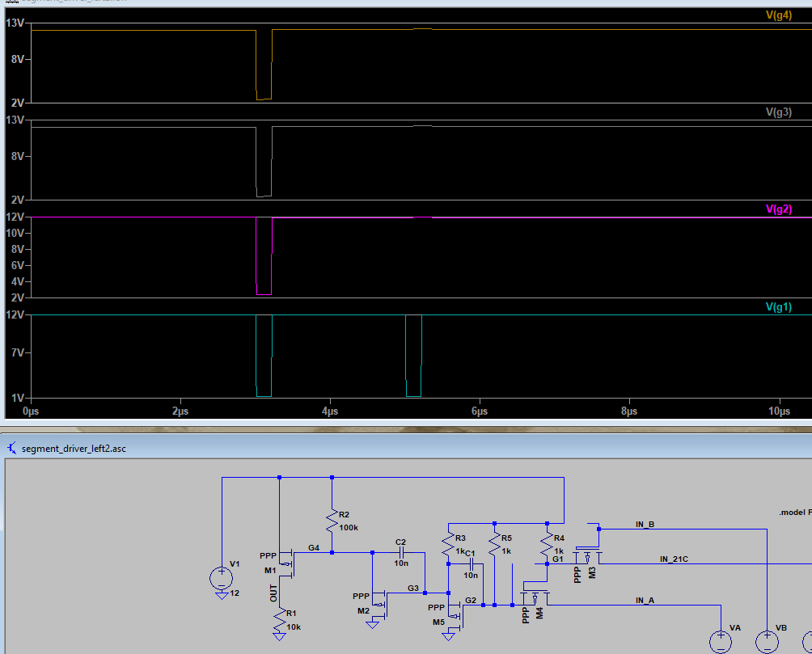Click the V1 value 12 label
Viewport: 812px width, 654px height.
pyautogui.click(x=235, y=593)
